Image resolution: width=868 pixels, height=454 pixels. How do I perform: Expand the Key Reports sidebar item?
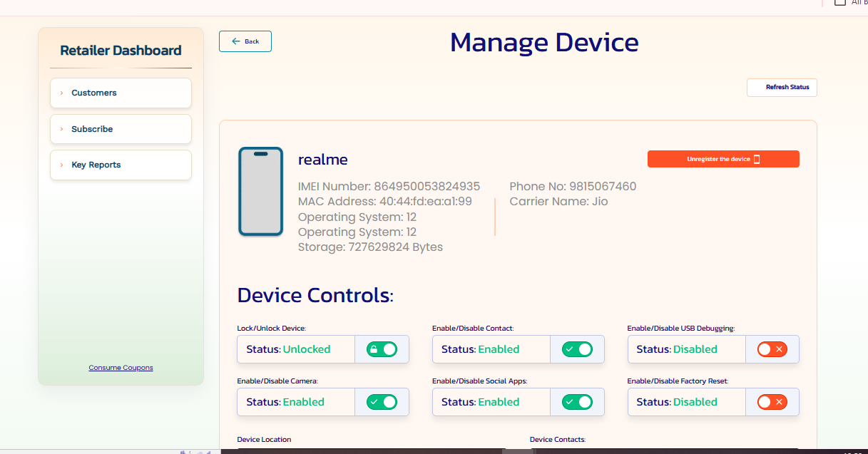pos(121,165)
